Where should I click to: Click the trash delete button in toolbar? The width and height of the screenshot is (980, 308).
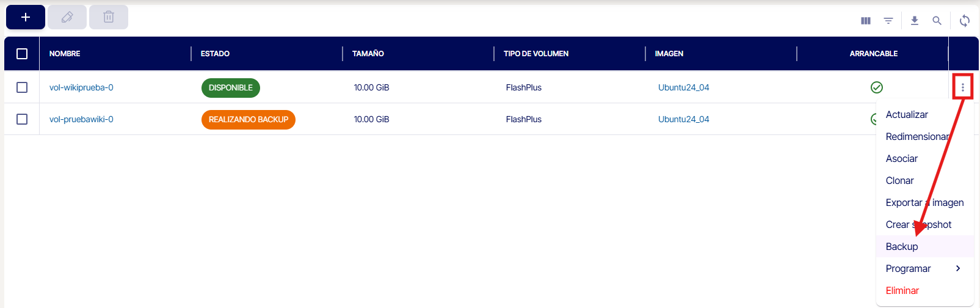(x=109, y=17)
